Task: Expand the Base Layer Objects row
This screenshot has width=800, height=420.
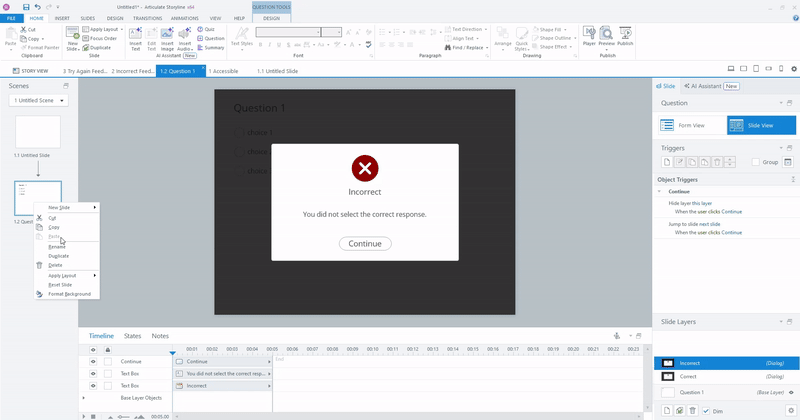Action: [x=85, y=397]
